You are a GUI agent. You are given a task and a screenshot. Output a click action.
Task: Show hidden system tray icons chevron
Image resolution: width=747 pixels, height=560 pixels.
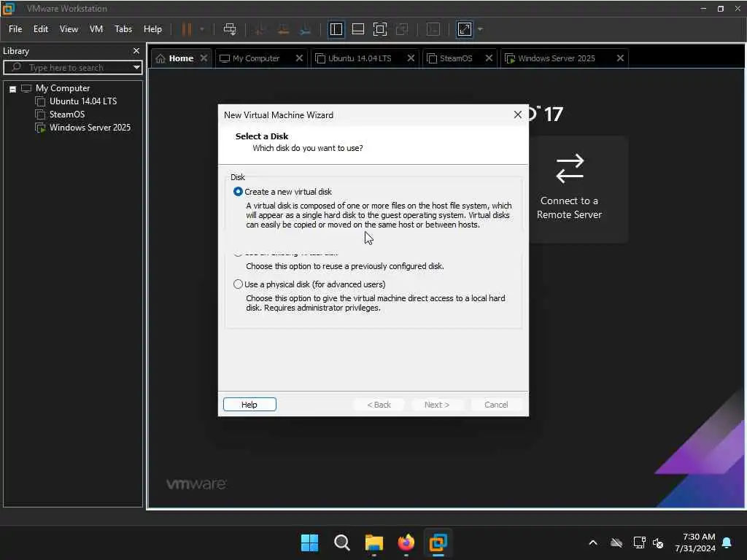coord(593,542)
